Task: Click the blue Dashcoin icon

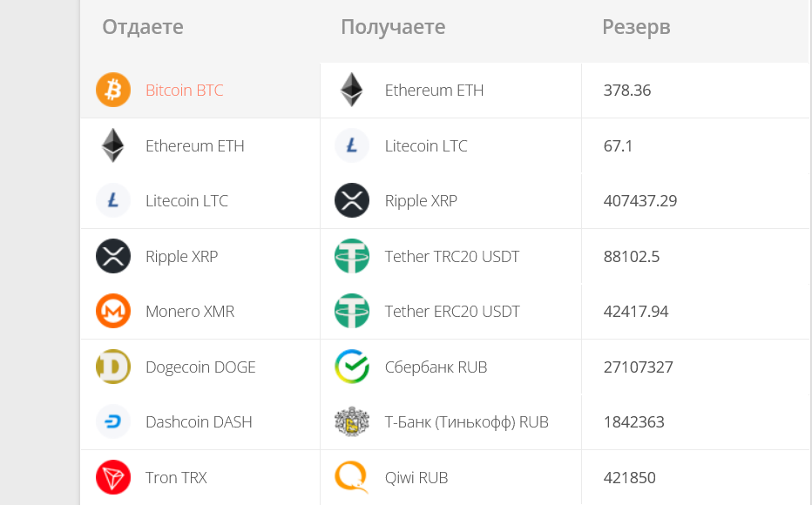Action: point(113,421)
